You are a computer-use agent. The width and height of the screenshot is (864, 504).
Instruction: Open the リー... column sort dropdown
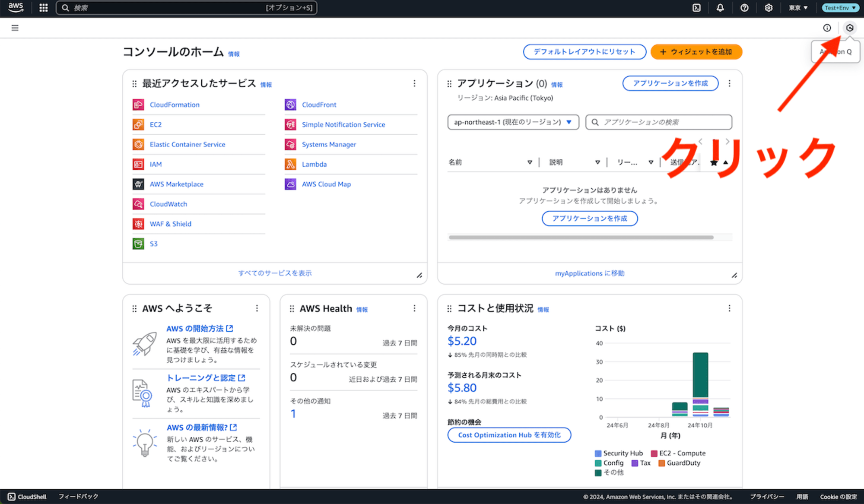(x=651, y=162)
